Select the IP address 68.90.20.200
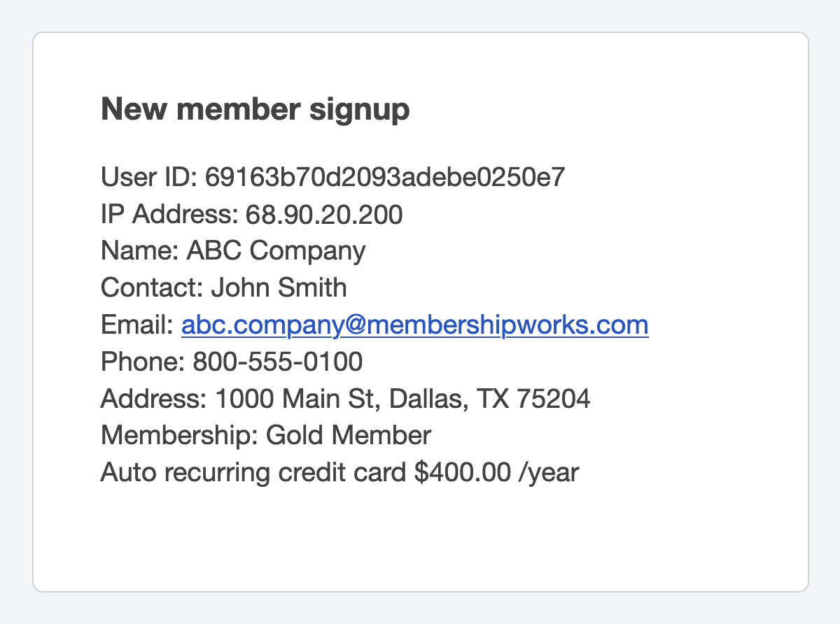The height and width of the screenshot is (624, 840). [324, 214]
